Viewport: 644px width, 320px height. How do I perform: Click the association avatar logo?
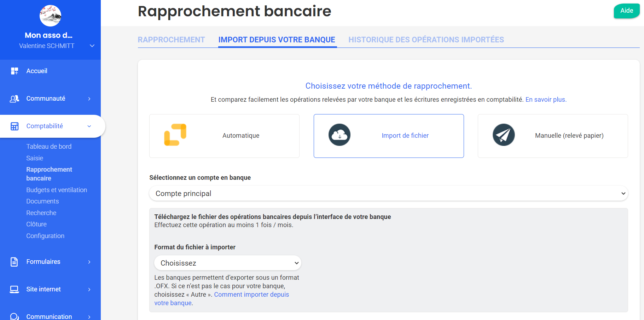click(50, 16)
